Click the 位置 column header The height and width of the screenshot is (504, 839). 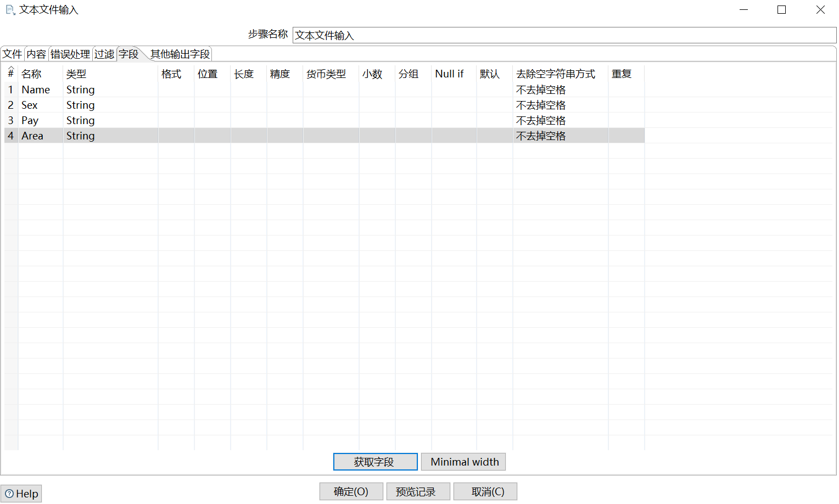pyautogui.click(x=212, y=74)
